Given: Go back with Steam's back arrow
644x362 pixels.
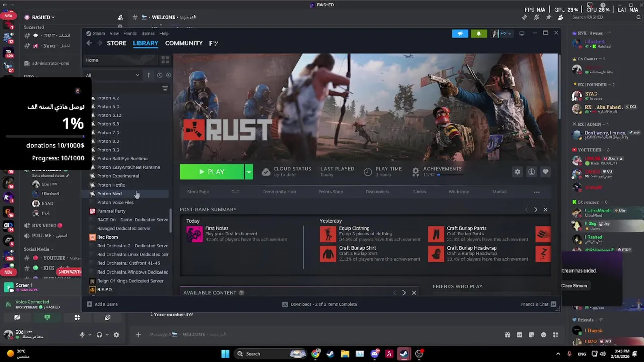Looking at the screenshot, I should (x=89, y=43).
